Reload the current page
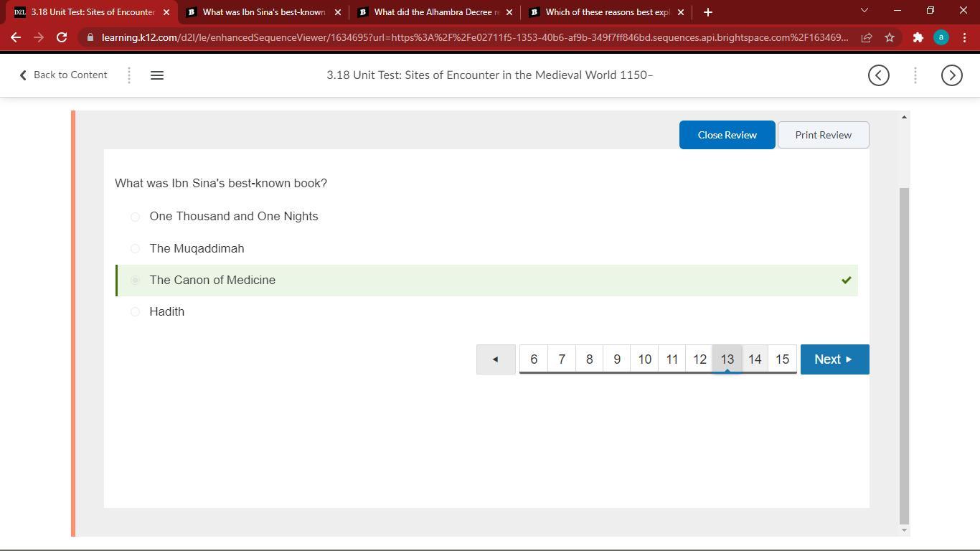980x551 pixels. click(62, 37)
